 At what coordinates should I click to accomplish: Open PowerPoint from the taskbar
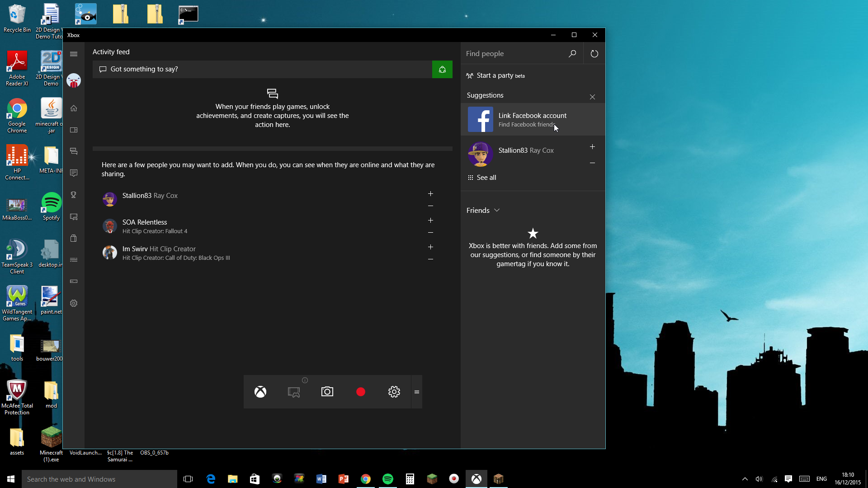click(x=344, y=479)
